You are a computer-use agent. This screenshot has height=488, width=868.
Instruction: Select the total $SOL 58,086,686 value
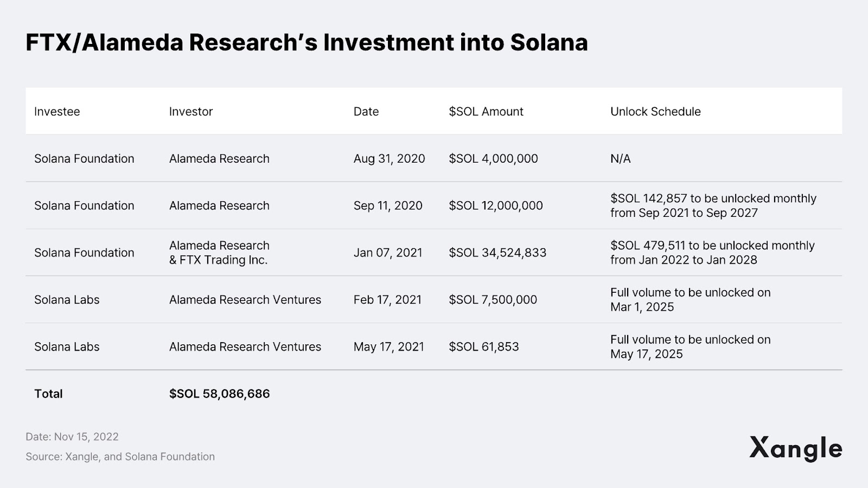pos(219,394)
